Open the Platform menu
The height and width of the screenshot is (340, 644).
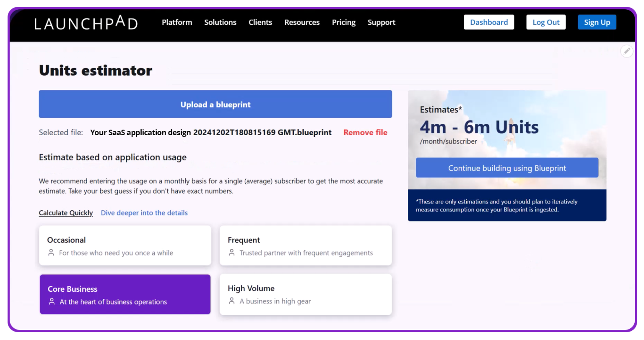[177, 22]
